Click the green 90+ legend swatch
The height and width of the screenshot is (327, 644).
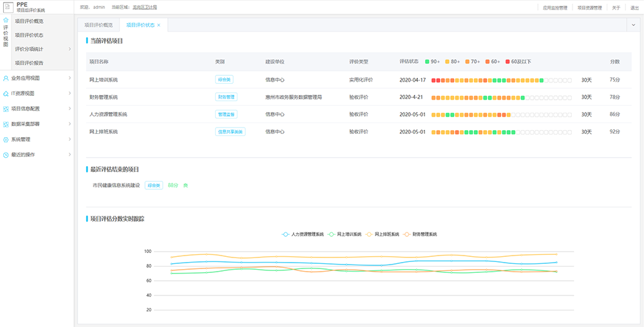point(427,62)
